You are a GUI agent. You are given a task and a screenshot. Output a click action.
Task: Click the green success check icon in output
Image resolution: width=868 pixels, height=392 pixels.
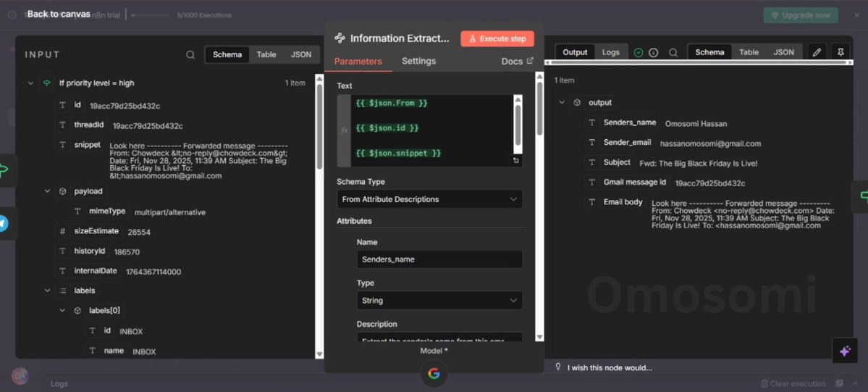tap(639, 52)
